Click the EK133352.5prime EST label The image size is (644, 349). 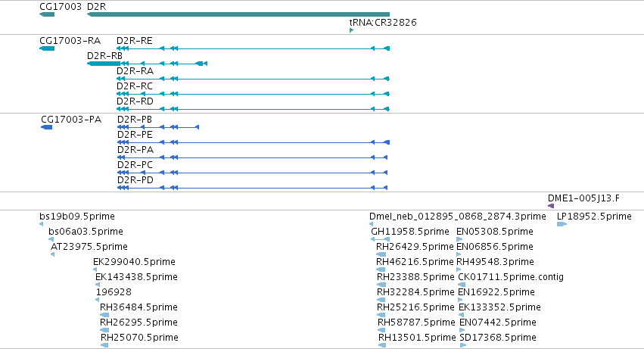click(x=500, y=307)
